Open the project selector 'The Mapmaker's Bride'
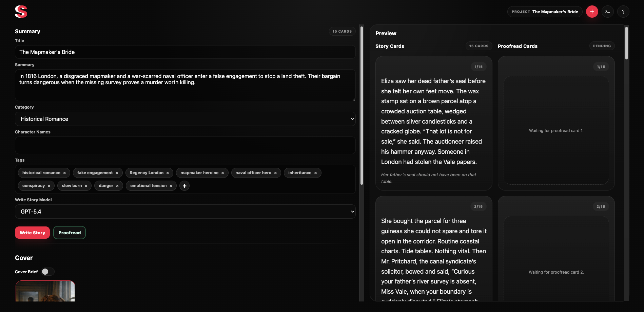Screen dimensions: 644x312 pyautogui.click(x=545, y=12)
